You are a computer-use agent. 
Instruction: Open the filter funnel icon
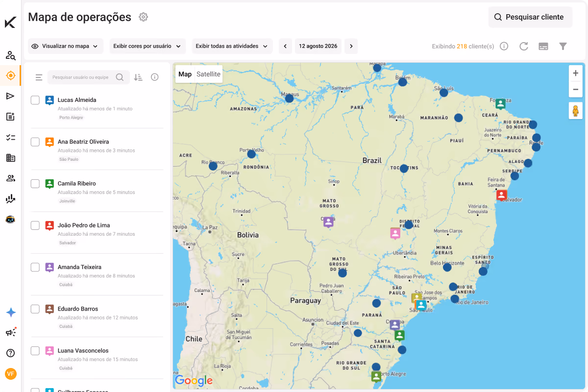click(x=563, y=46)
